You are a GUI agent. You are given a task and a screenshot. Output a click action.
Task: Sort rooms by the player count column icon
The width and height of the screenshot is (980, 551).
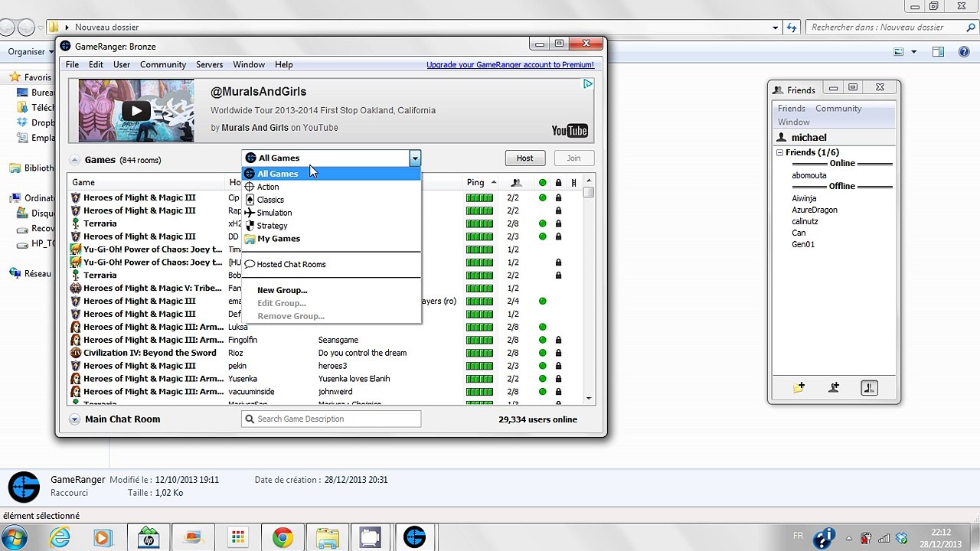pyautogui.click(x=516, y=182)
